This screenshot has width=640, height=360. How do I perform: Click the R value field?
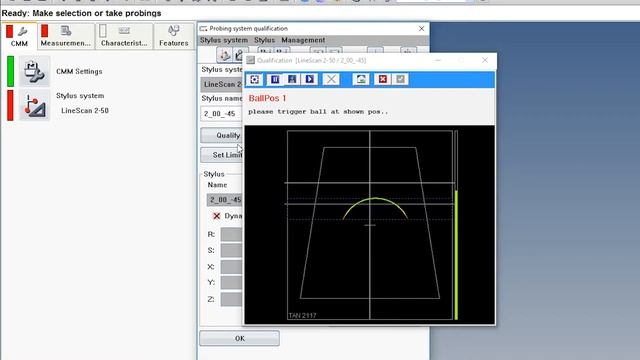(x=232, y=234)
